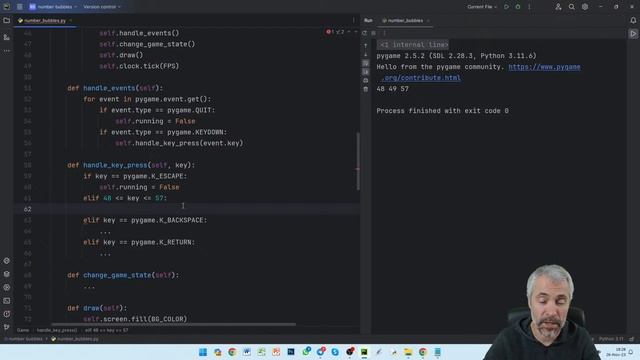
Task: Click number bubbles path in navigation bar
Action: point(25,339)
